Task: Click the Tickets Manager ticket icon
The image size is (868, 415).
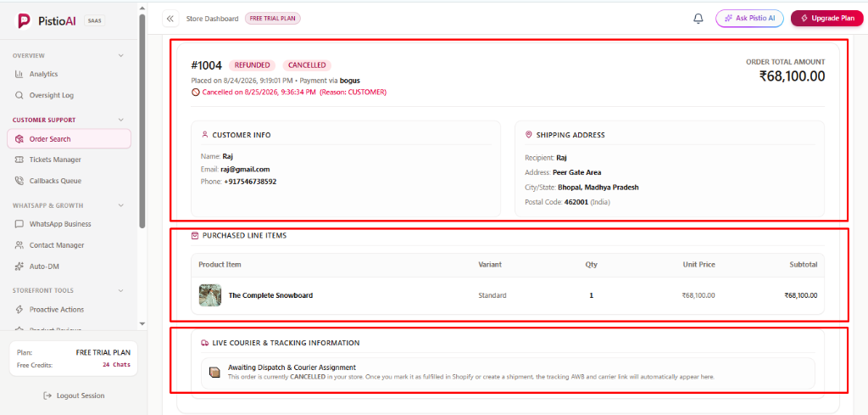Action: [x=19, y=160]
